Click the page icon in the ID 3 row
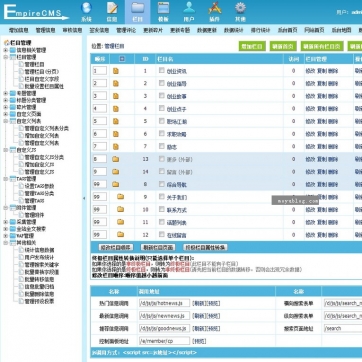This screenshot has height=362, width=362. 116,96
